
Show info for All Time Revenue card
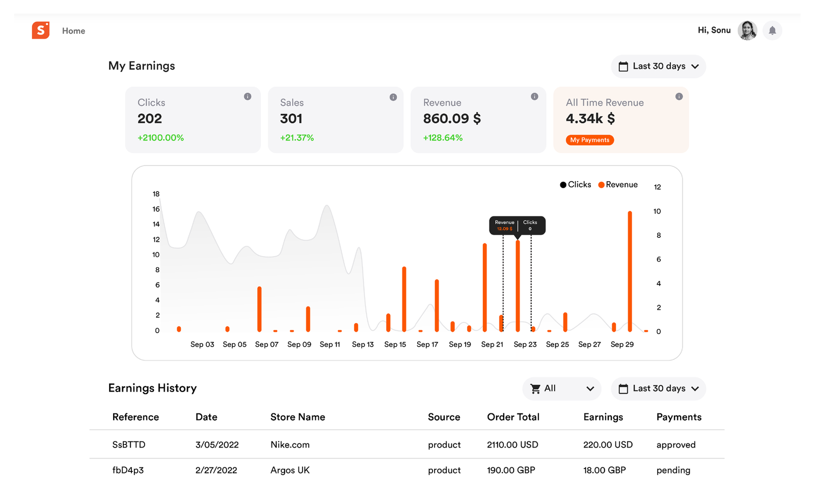[x=679, y=96]
